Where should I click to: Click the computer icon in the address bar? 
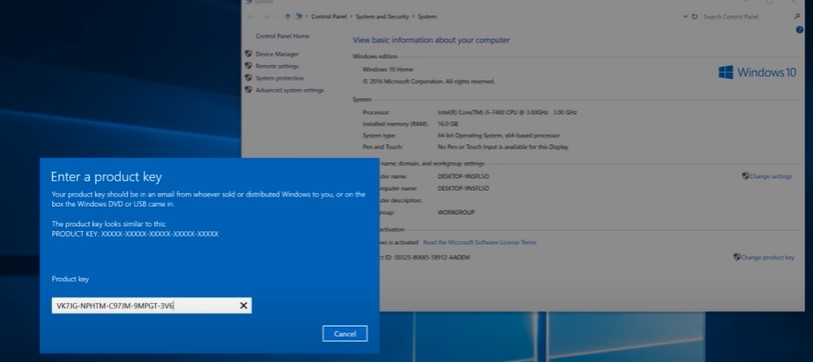299,17
